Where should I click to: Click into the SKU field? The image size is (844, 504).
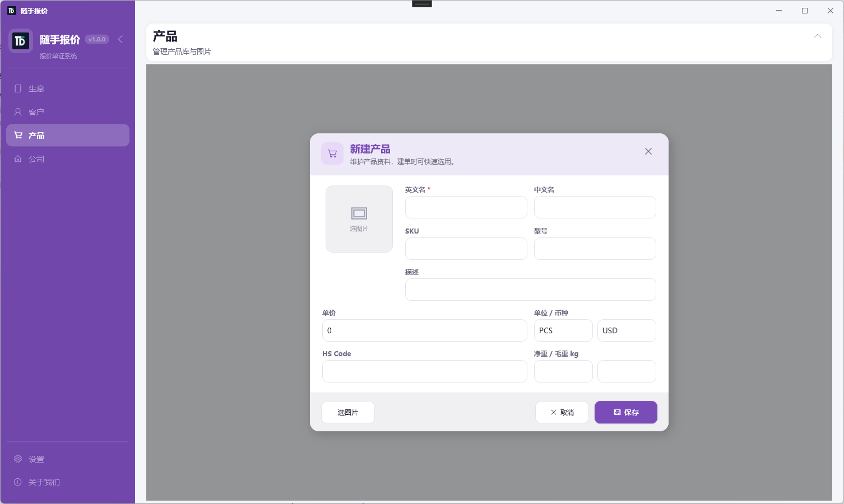[466, 249]
